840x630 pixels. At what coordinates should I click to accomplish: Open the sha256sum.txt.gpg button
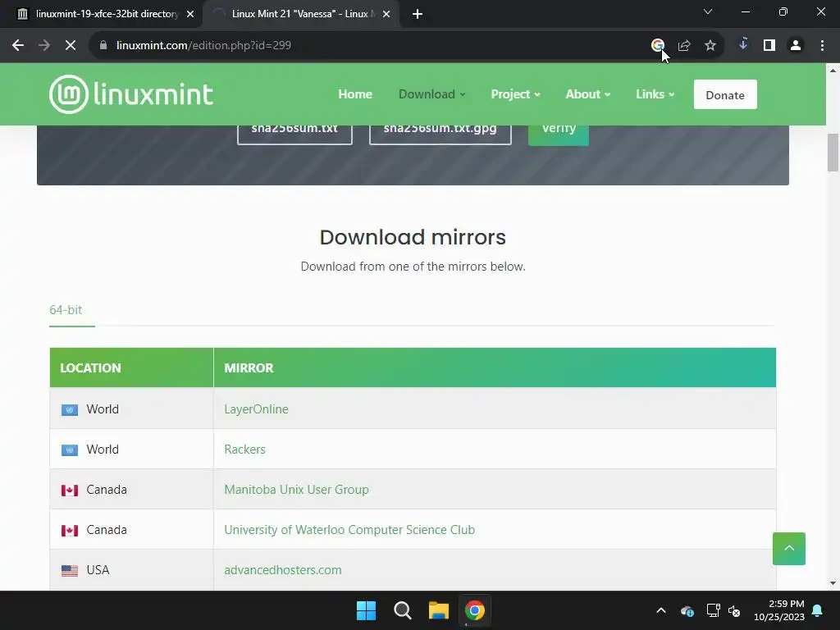pos(441,135)
